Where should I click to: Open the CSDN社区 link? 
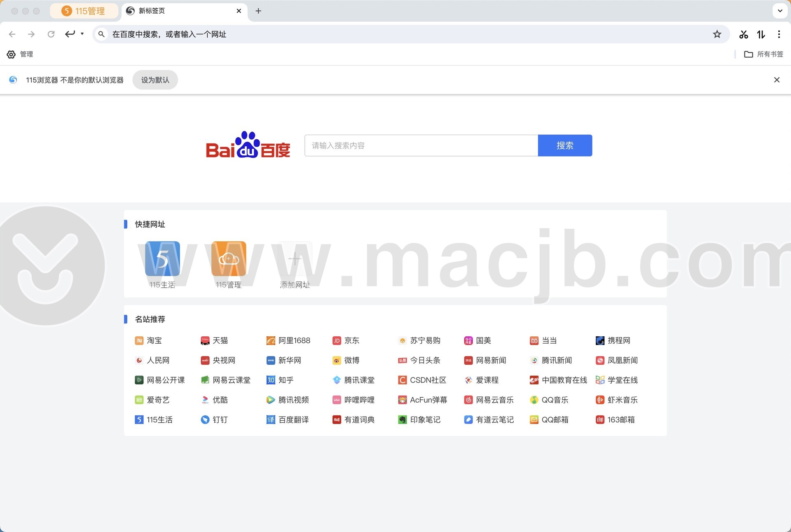point(422,380)
